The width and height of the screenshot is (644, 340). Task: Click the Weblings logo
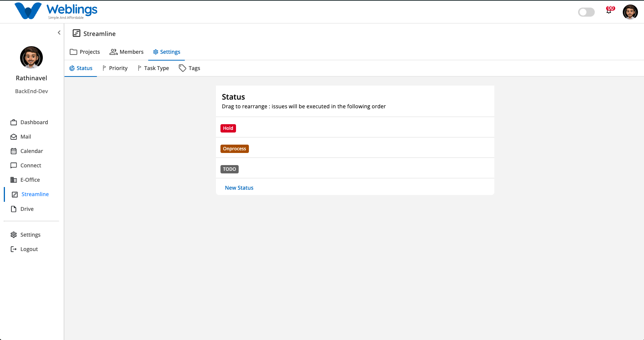pos(56,11)
